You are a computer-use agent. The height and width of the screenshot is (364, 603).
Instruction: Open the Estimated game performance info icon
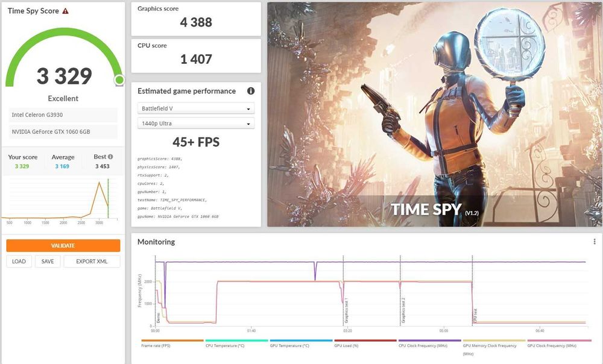click(251, 91)
